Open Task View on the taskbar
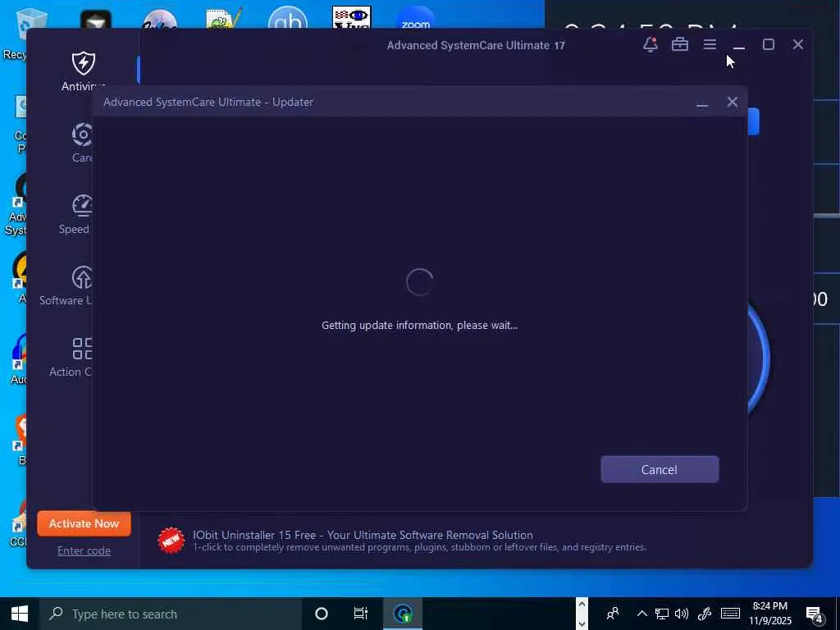Image resolution: width=840 pixels, height=630 pixels. 361,614
